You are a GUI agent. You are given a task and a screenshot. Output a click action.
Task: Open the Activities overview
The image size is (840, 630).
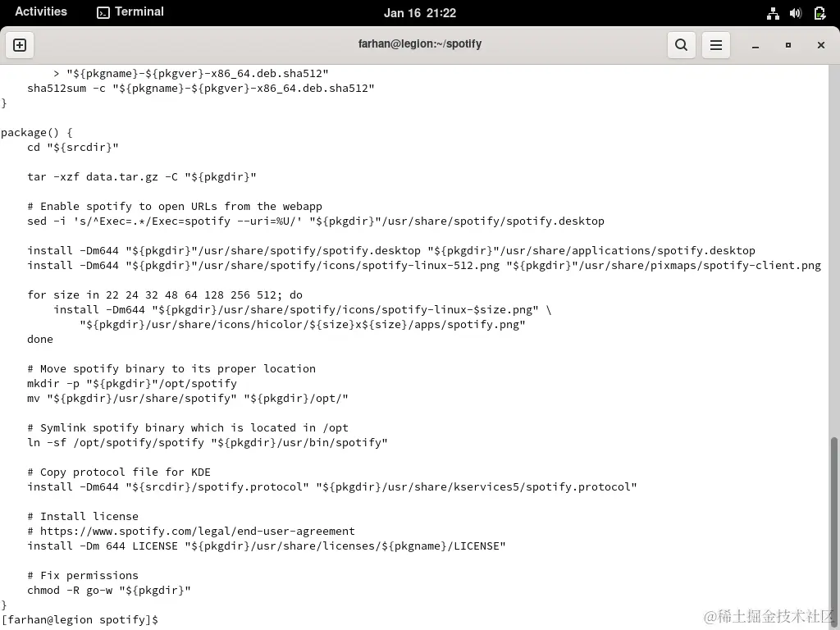coord(41,11)
